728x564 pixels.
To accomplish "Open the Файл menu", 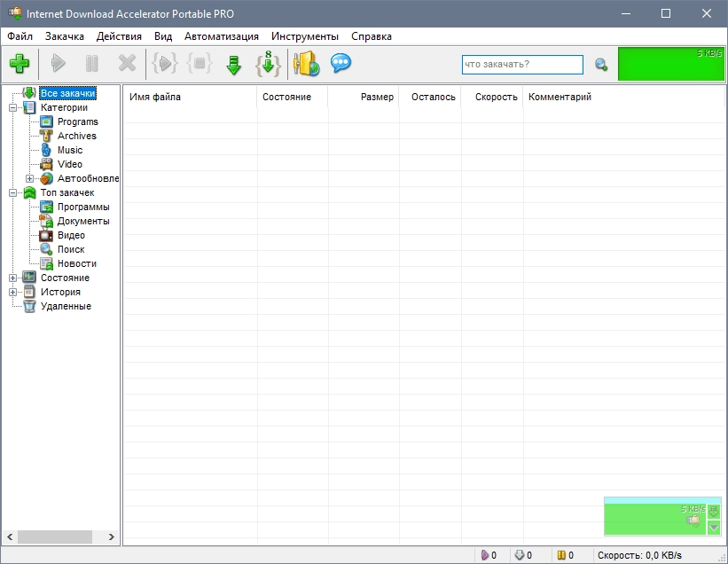I will click(x=20, y=36).
